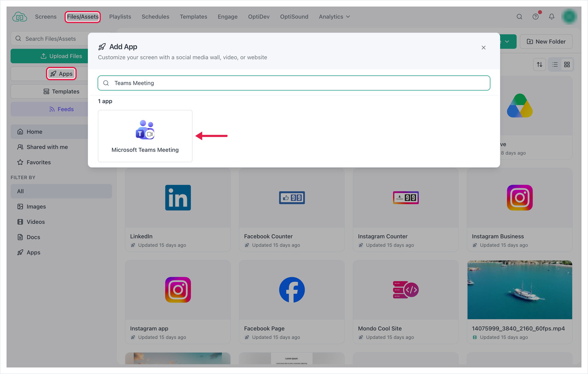Image resolution: width=588 pixels, height=374 pixels.
Task: Open the OptiSound tab
Action: coord(294,17)
